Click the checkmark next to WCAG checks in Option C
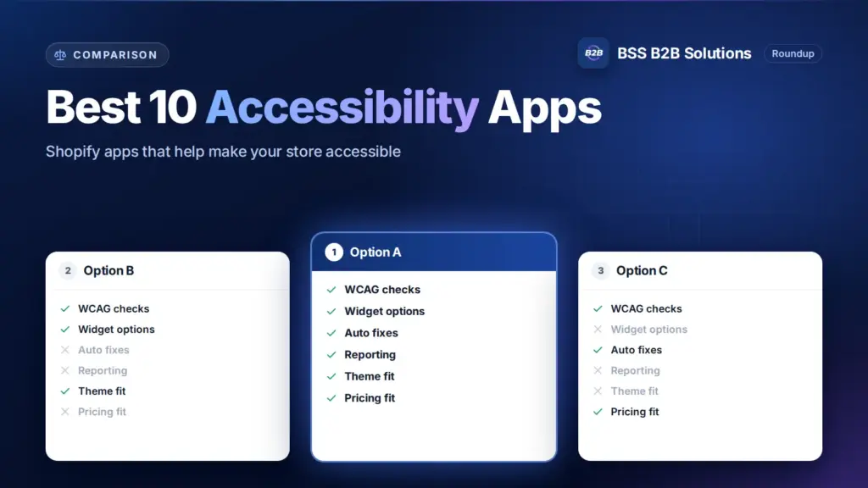 pyautogui.click(x=598, y=308)
